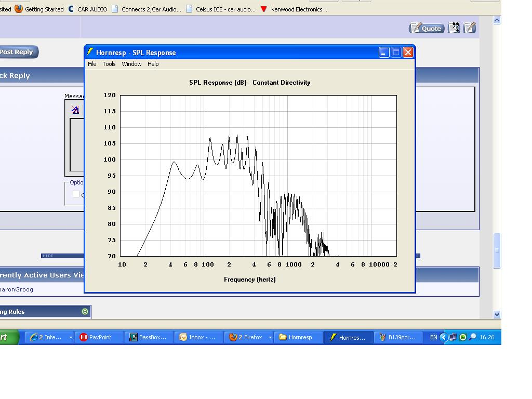The width and height of the screenshot is (532, 399).
Task: Click the vertical scrollbar thumb
Action: click(x=497, y=251)
